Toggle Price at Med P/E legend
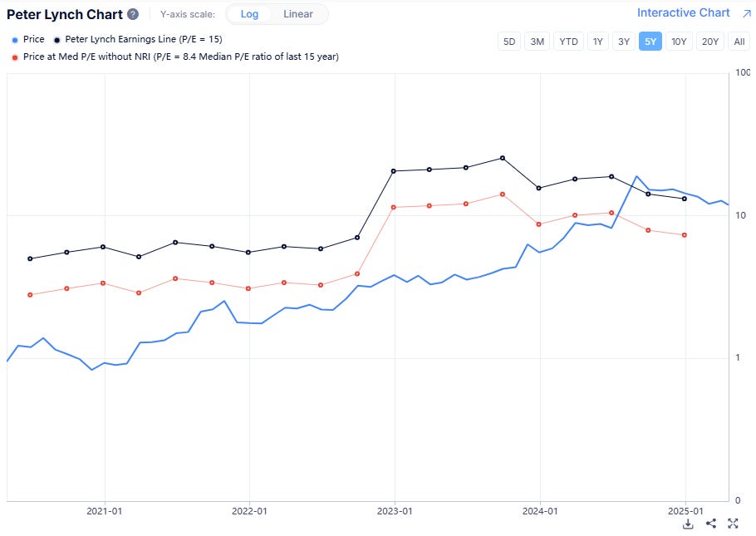 (175, 57)
